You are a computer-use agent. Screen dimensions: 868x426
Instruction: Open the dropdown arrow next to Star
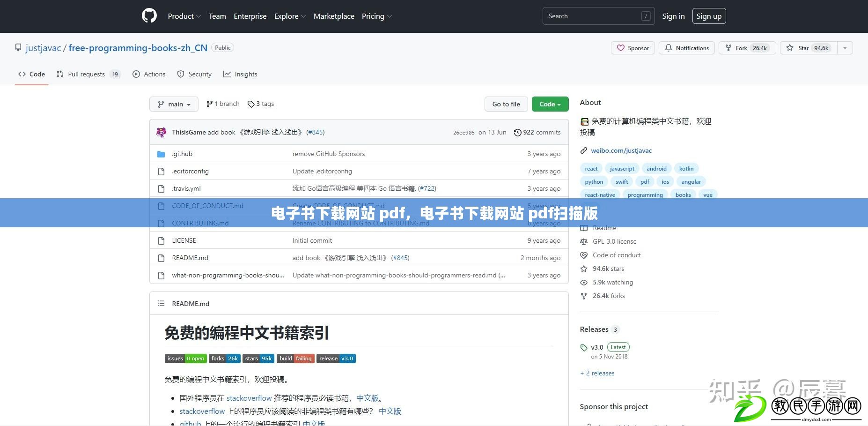point(845,48)
